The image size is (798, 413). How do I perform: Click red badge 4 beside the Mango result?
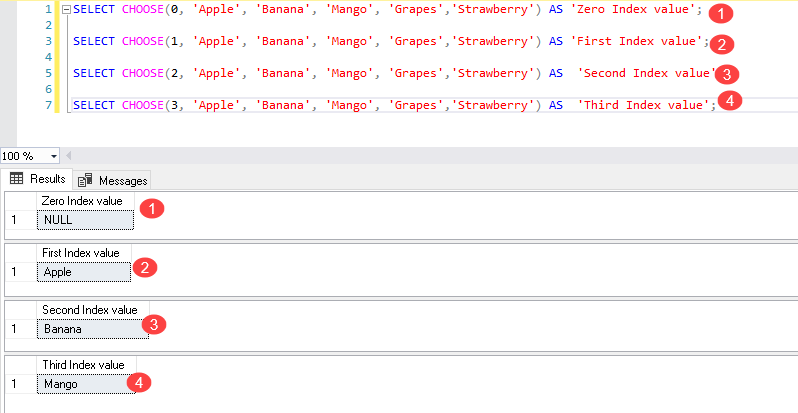coord(143,382)
